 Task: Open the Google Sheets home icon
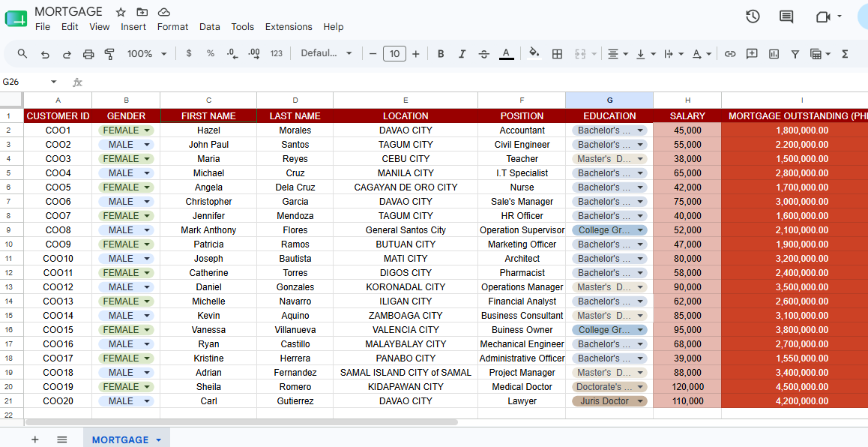(16, 19)
